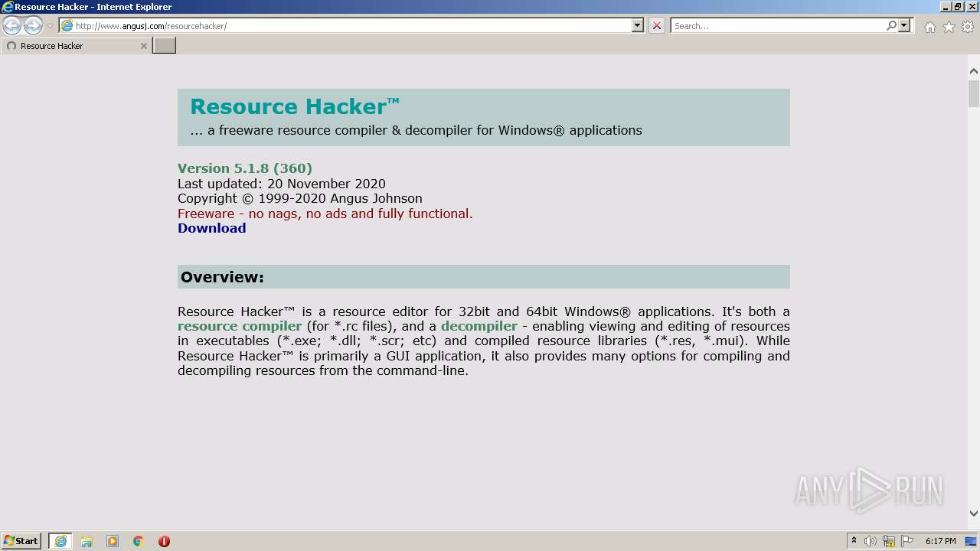Click the scrollbar down arrow
The image size is (980, 551).
pyautogui.click(x=974, y=514)
